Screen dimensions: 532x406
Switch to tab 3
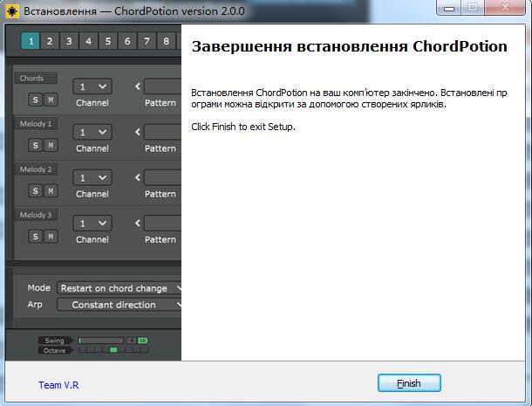point(69,41)
